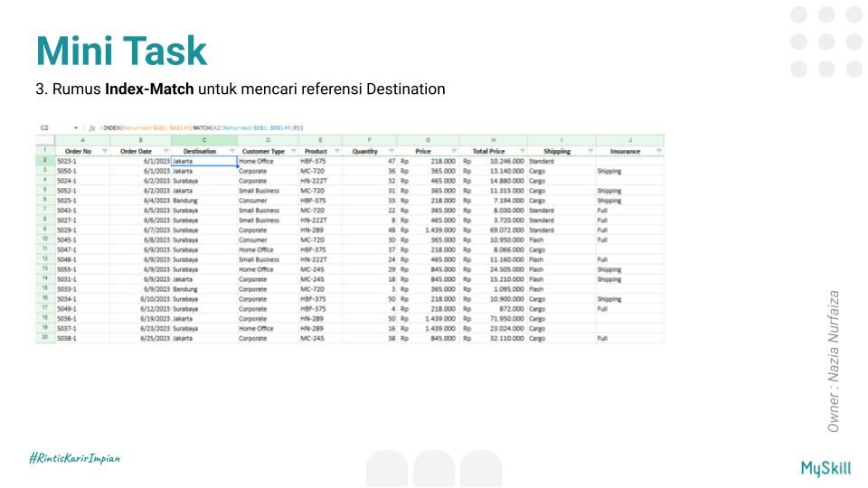Select quantity 47 cell

[x=369, y=161]
